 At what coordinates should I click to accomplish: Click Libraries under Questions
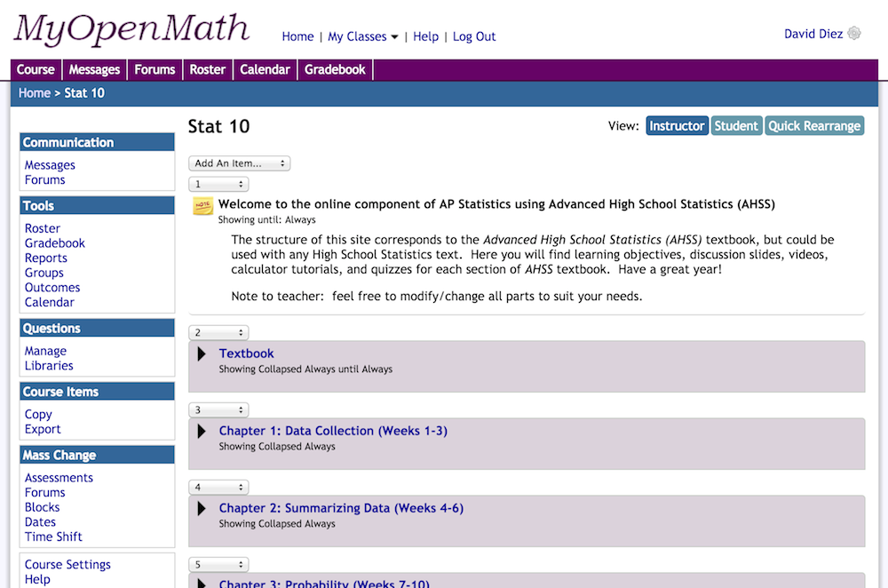click(49, 365)
